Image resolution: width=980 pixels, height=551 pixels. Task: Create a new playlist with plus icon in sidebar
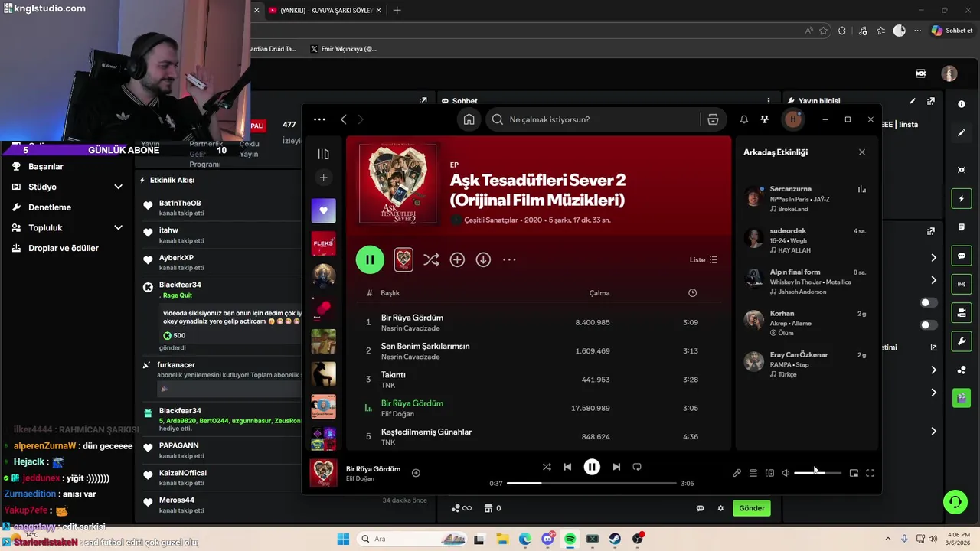[x=323, y=178]
